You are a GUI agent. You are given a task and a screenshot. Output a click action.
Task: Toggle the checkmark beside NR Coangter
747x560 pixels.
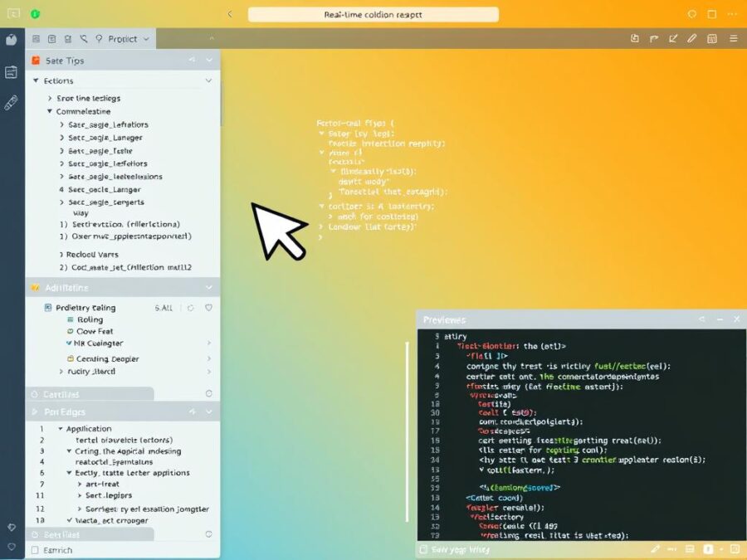click(x=70, y=343)
